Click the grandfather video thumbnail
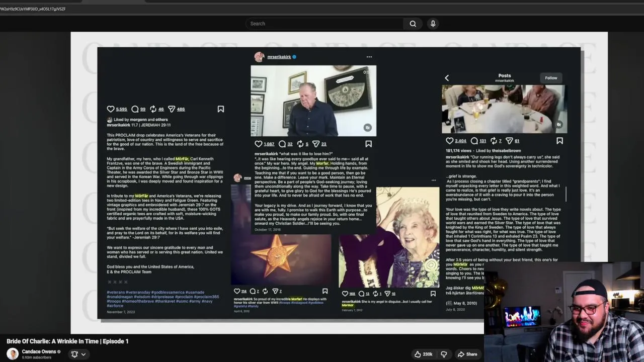Viewport: 644px width, 362px height. [x=313, y=101]
